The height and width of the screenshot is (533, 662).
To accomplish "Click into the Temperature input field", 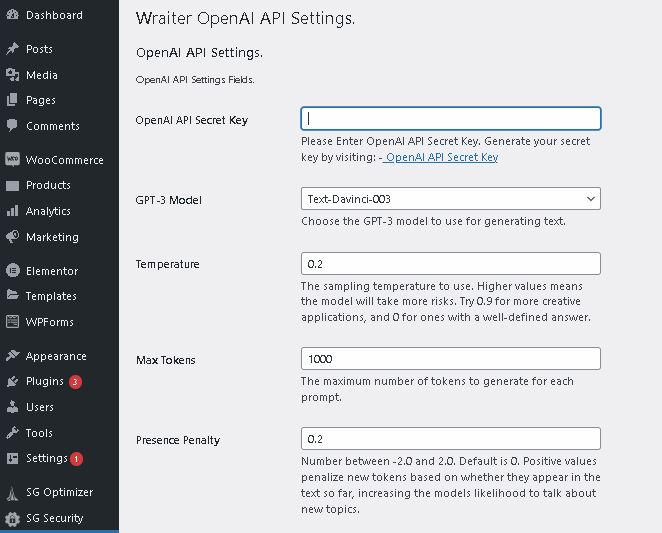I will 450,264.
